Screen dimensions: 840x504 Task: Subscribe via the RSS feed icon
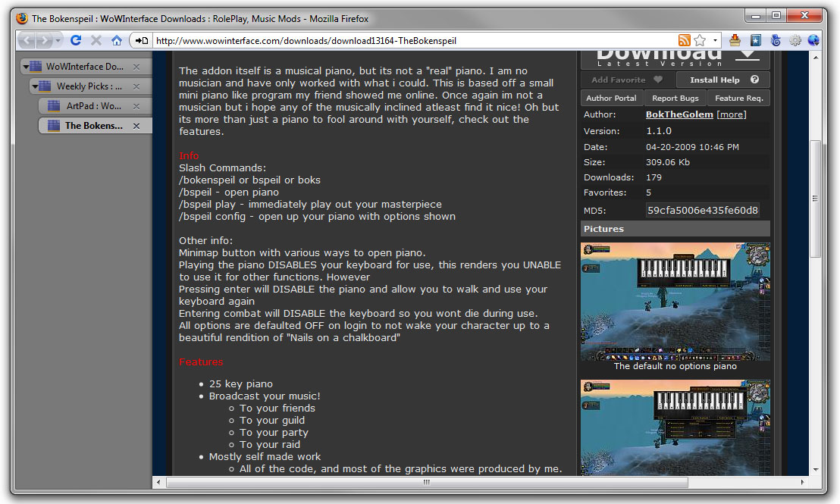click(684, 41)
